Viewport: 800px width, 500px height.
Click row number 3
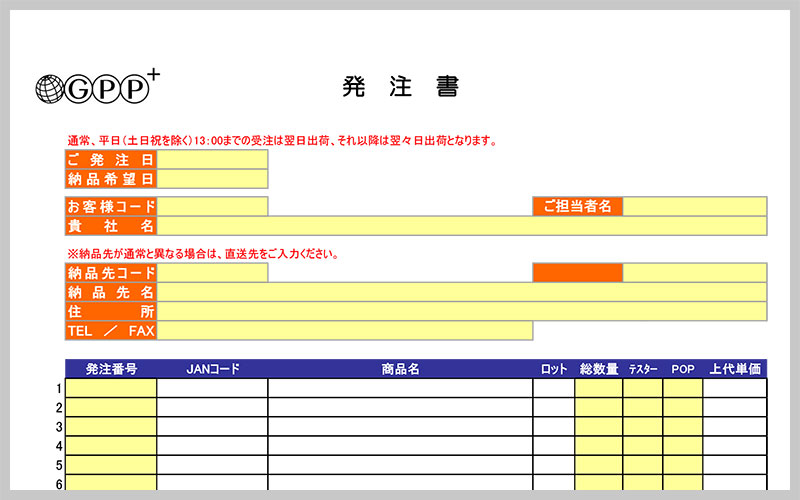59,427
